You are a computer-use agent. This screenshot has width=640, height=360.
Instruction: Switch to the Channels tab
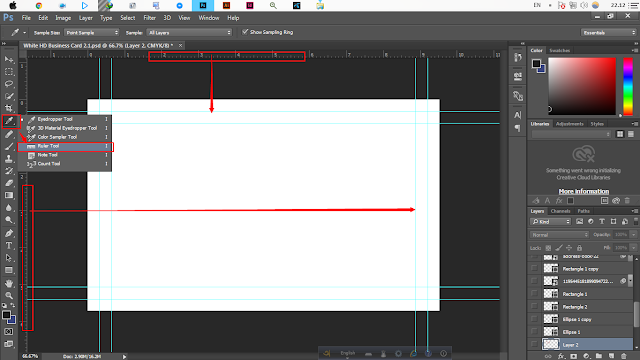click(560, 211)
